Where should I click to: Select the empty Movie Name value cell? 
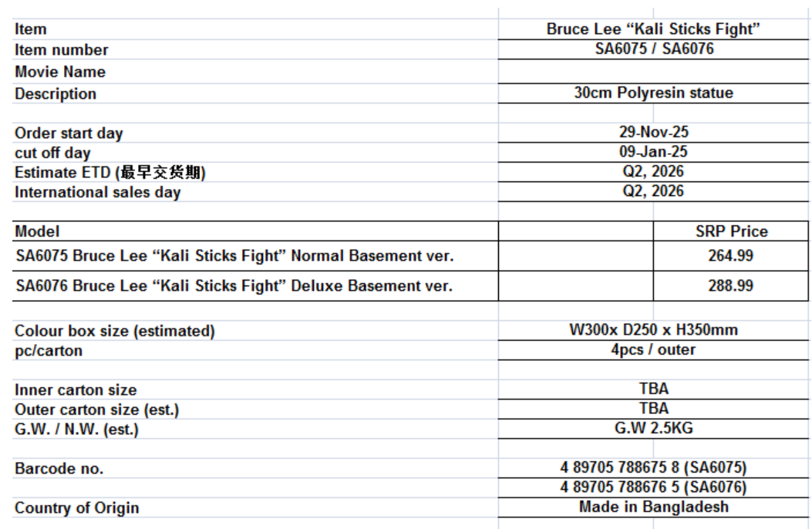[653, 72]
